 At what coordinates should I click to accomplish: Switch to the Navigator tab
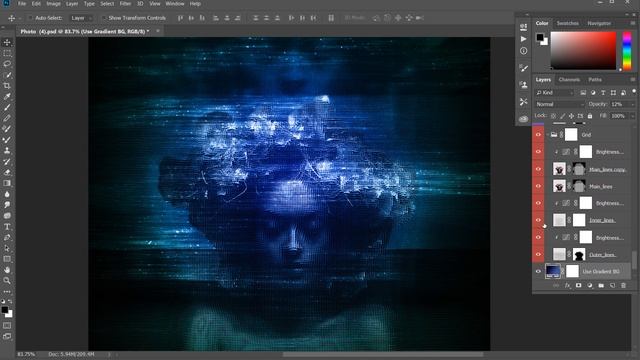(x=599, y=24)
